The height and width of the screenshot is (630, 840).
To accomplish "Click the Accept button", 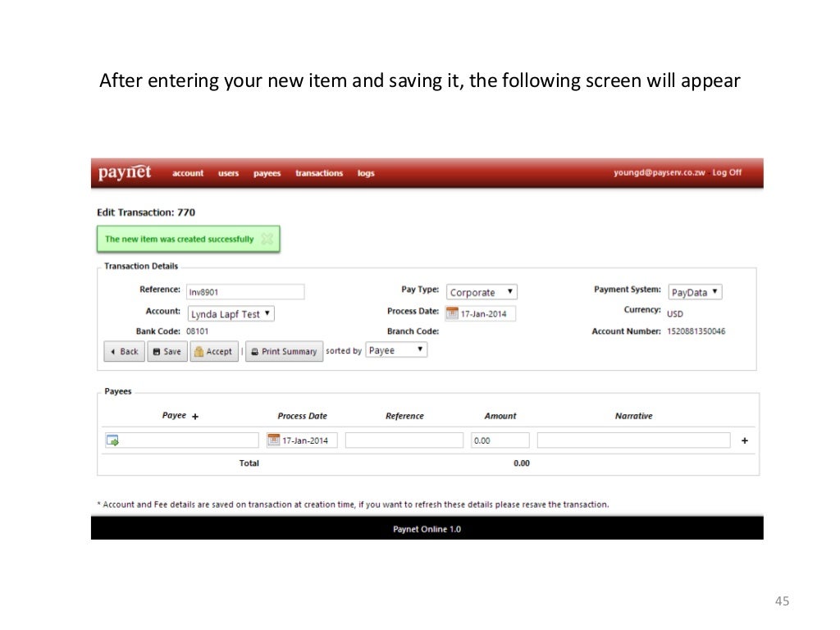I will tap(214, 351).
